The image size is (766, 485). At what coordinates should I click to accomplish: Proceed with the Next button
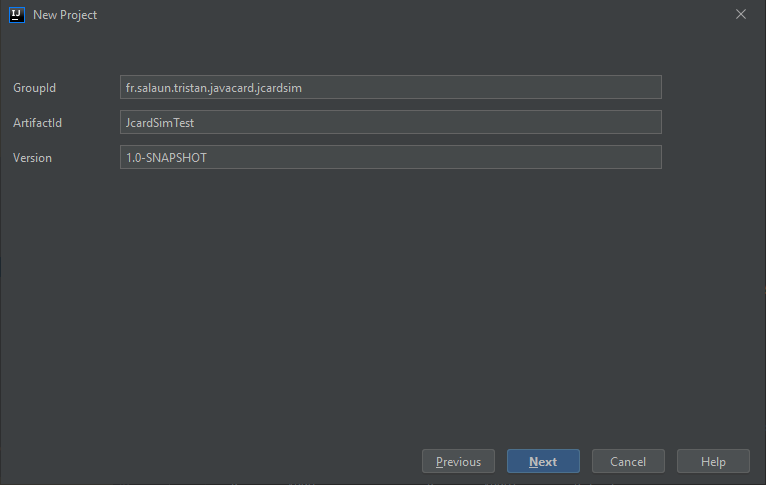543,461
